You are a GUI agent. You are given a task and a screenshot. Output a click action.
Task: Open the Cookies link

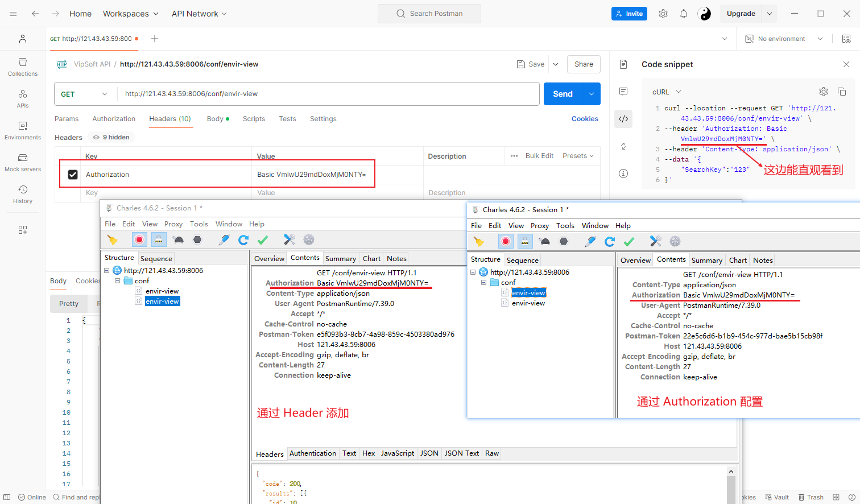click(x=585, y=119)
